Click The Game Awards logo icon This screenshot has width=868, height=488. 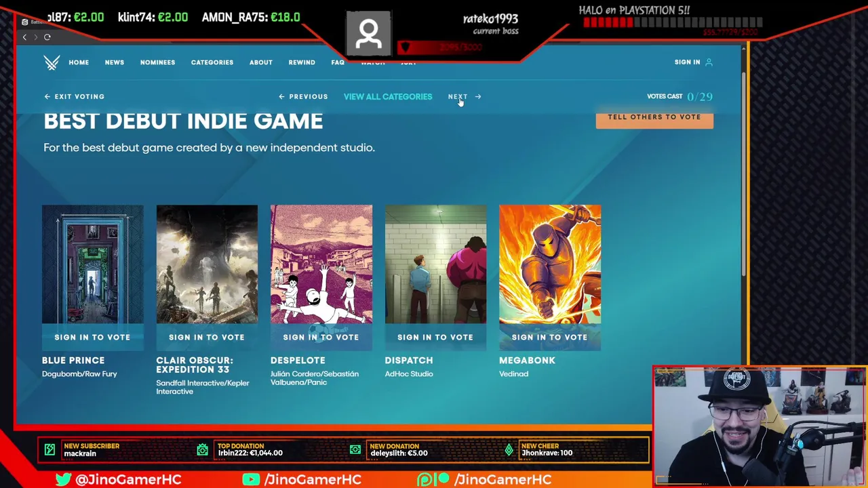pyautogui.click(x=52, y=62)
